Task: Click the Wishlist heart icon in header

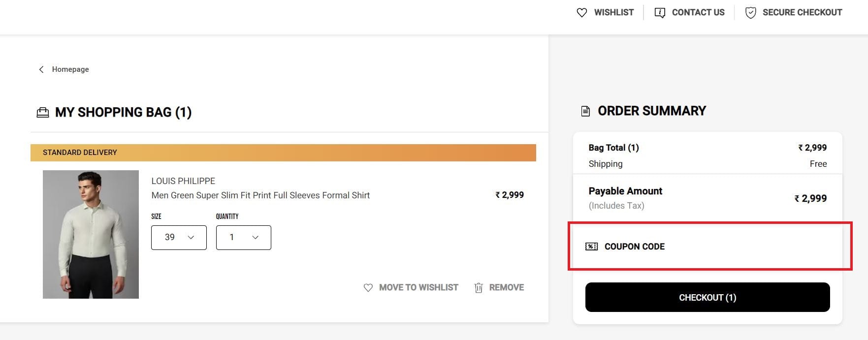Action: tap(581, 13)
